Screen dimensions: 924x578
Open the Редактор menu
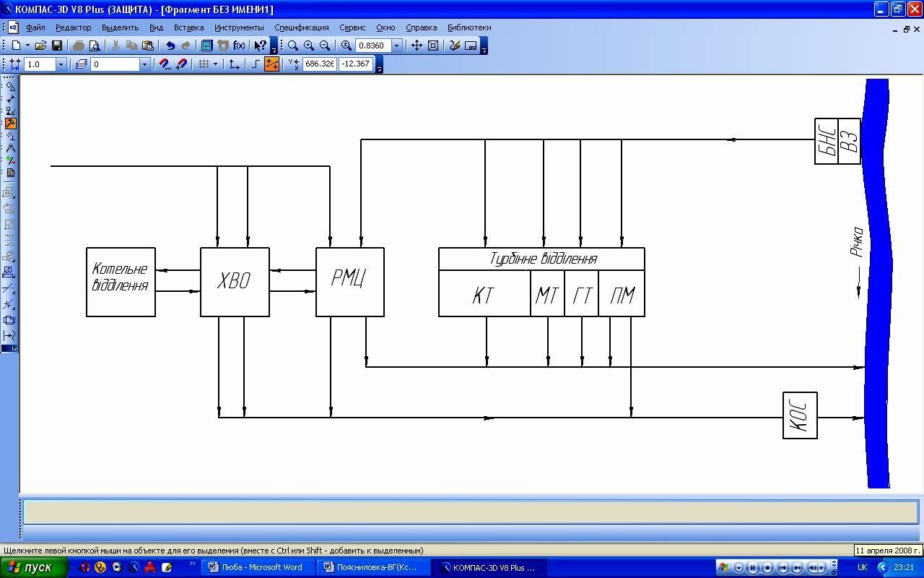[x=74, y=27]
